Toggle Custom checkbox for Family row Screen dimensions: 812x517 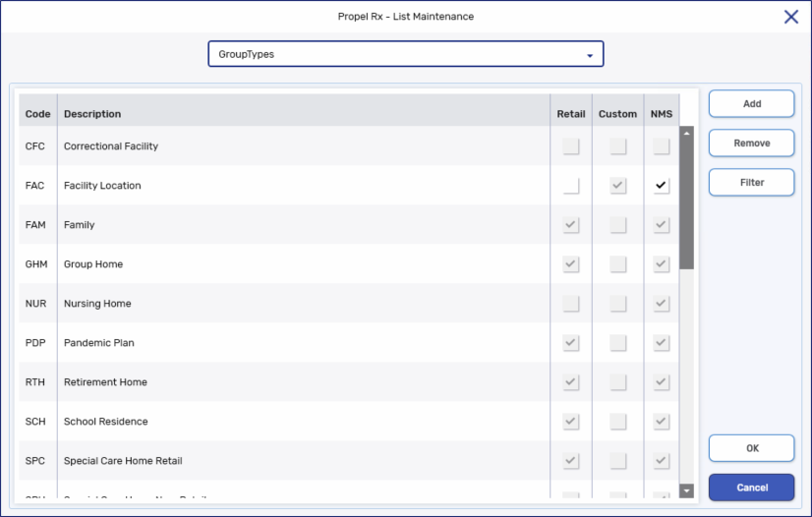tap(617, 225)
